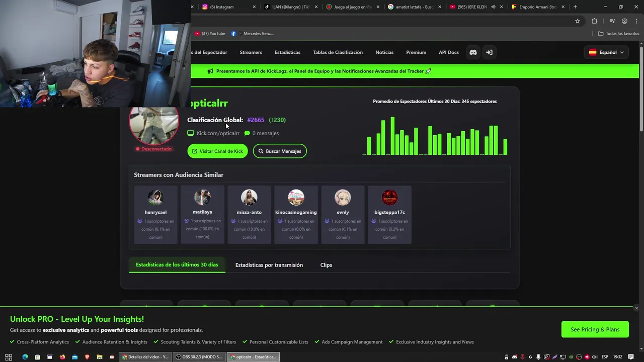644x362 pixels.
Task: Switch to Estadísticas por transmisión tab
Action: [x=269, y=265]
